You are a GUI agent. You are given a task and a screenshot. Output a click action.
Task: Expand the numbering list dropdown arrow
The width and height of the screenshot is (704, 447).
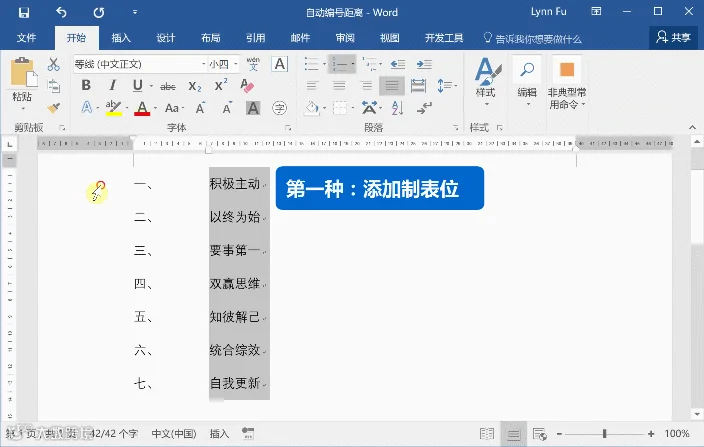[x=353, y=64]
